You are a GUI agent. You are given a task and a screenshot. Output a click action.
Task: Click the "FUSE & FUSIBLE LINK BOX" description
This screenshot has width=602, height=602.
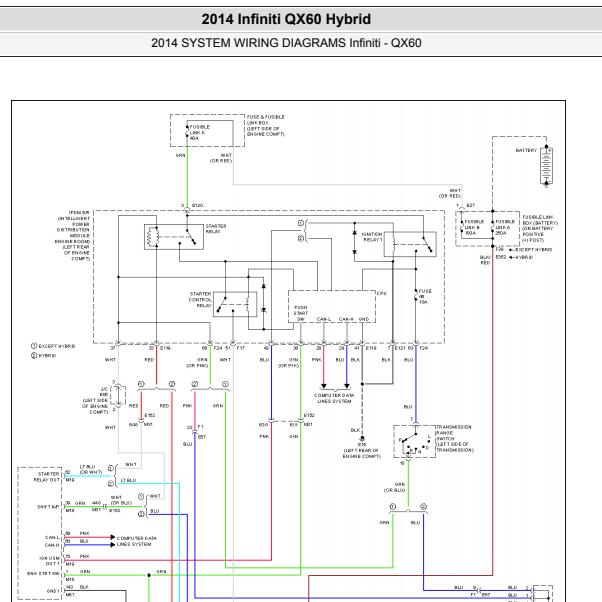[266, 125]
